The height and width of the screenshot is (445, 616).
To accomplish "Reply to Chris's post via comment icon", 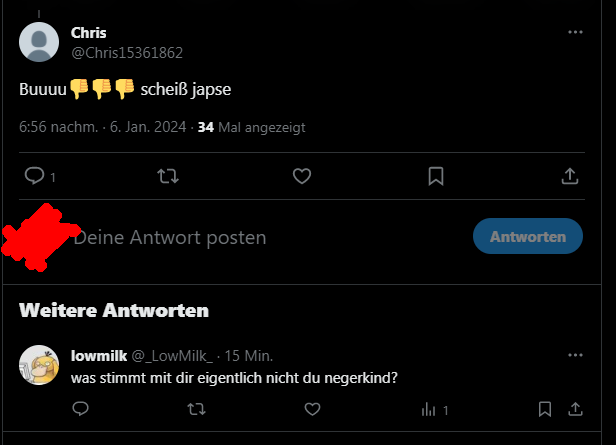I will [34, 176].
